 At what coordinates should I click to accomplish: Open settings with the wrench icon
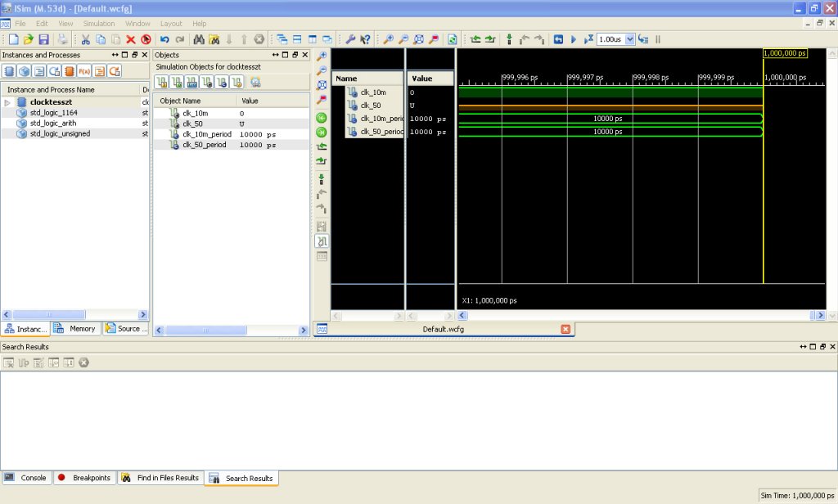(x=350, y=39)
